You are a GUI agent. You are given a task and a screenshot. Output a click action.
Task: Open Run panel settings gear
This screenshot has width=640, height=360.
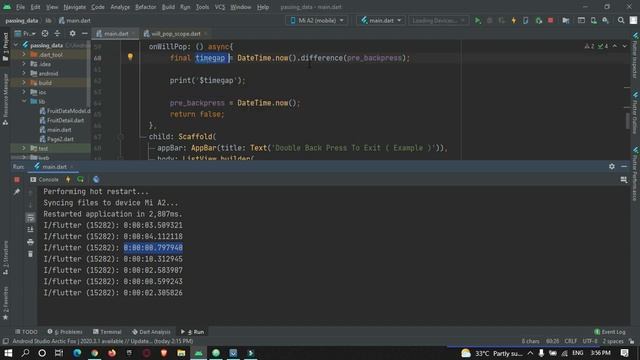[x=611, y=167]
